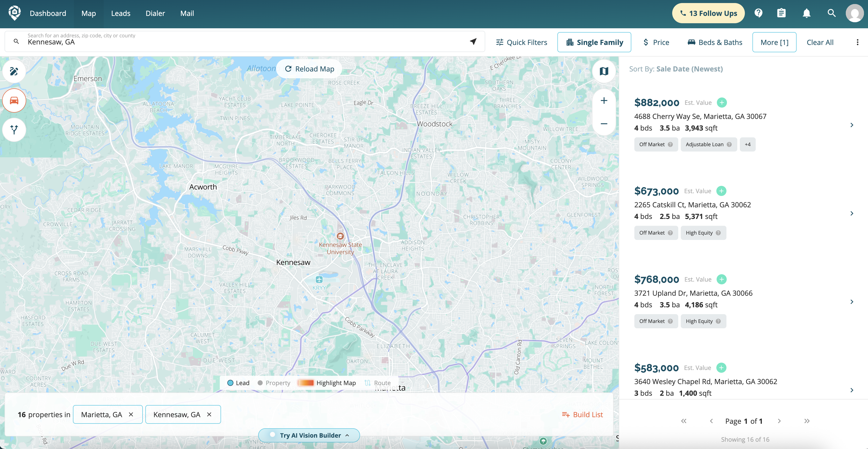The width and height of the screenshot is (868, 449).
Task: Add the $768,000 property as lead
Action: pyautogui.click(x=721, y=279)
